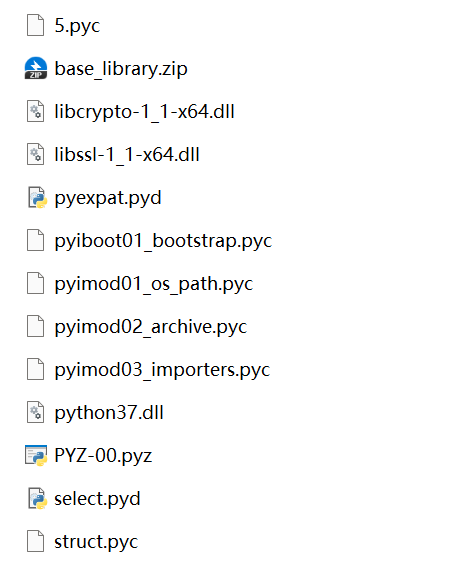Select pyiboot01_bootstrap.pyc in the list
Viewport: 465px width, 570px height.
[x=163, y=241]
